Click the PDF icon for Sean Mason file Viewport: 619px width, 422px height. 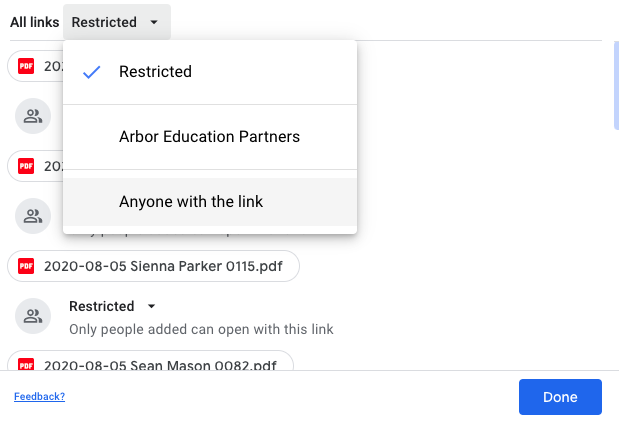click(26, 364)
